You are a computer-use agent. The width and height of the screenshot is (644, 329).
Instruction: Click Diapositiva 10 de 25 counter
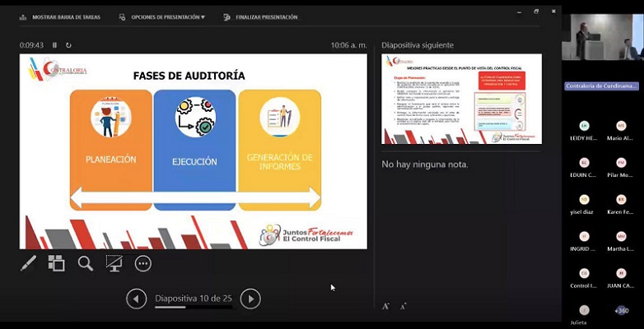[x=194, y=299]
